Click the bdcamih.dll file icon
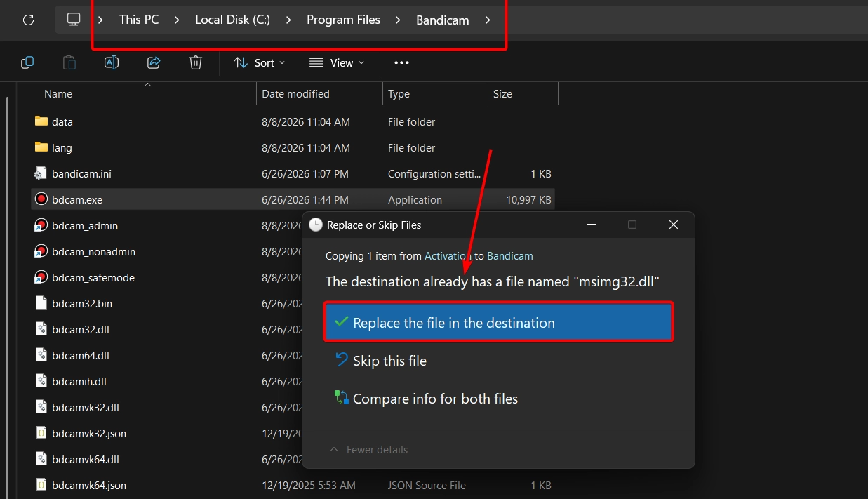The image size is (868, 499). coord(41,381)
